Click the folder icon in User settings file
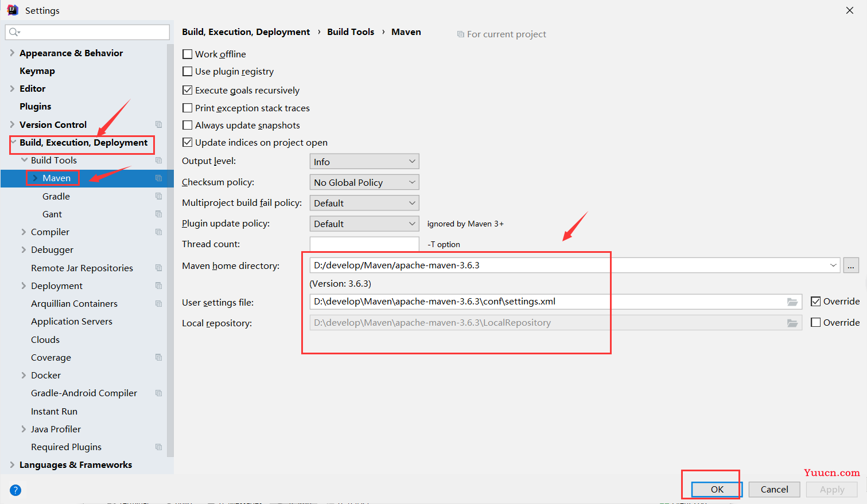This screenshot has width=867, height=504. (792, 302)
